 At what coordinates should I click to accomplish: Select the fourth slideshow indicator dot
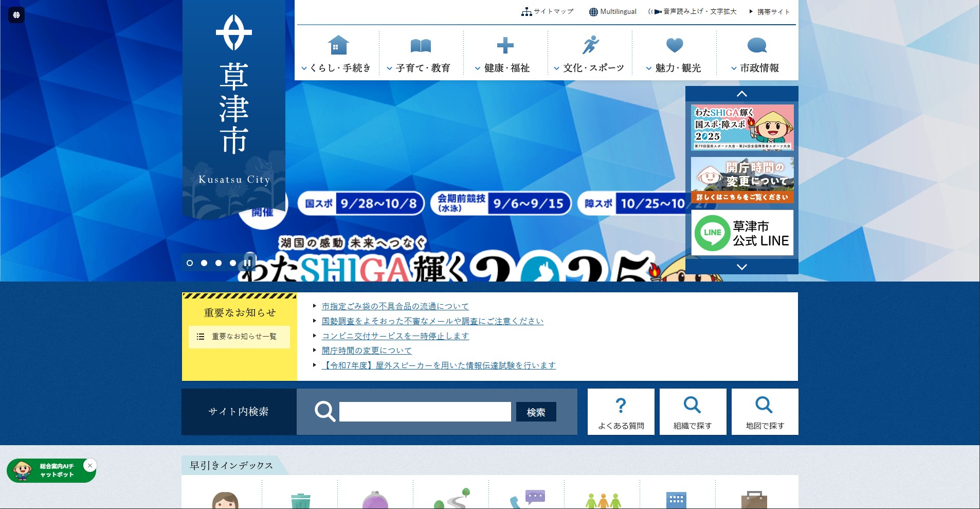coord(233,263)
